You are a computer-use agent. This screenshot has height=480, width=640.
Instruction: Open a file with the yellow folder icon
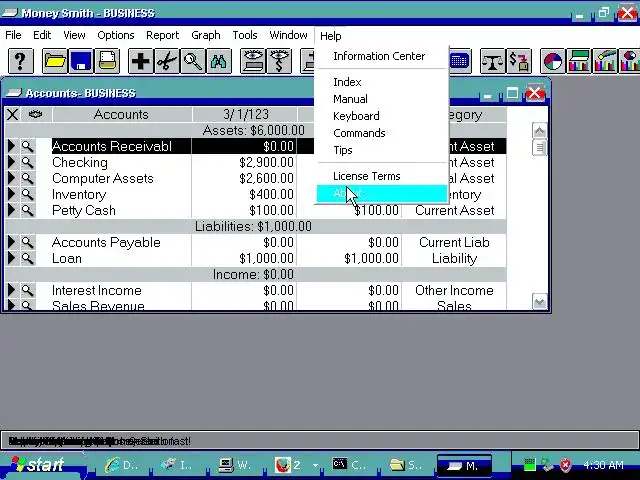(x=55, y=61)
